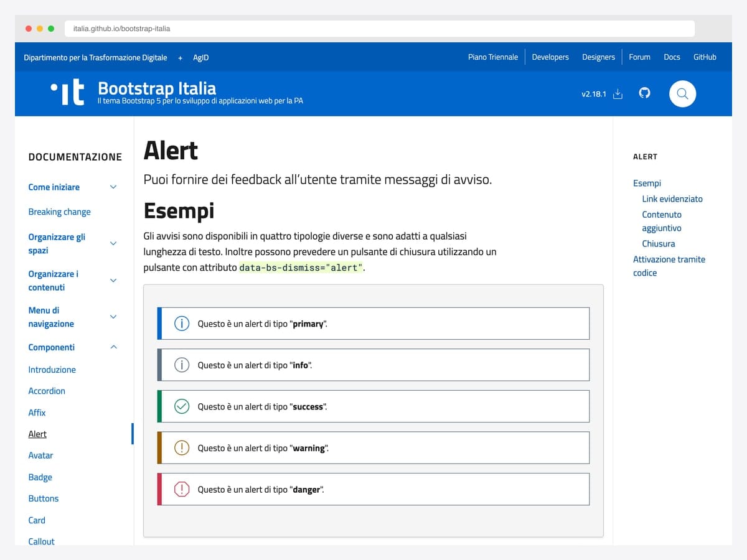The height and width of the screenshot is (560, 747).
Task: Click the green check icon in success alert
Action: (181, 406)
